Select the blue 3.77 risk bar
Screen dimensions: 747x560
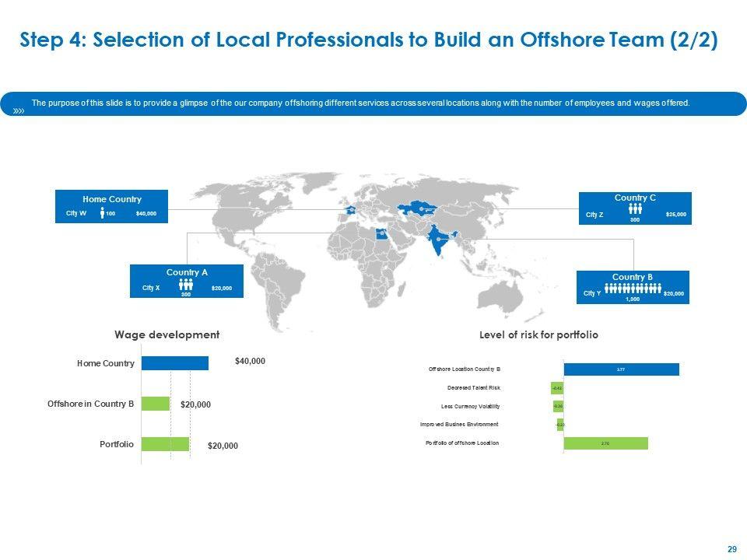click(x=621, y=369)
